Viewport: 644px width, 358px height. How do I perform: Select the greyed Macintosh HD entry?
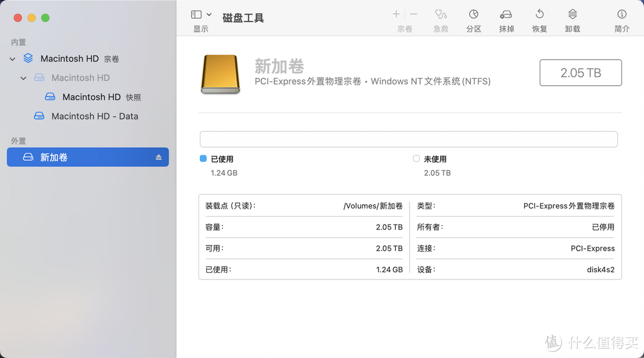pyautogui.click(x=88, y=78)
